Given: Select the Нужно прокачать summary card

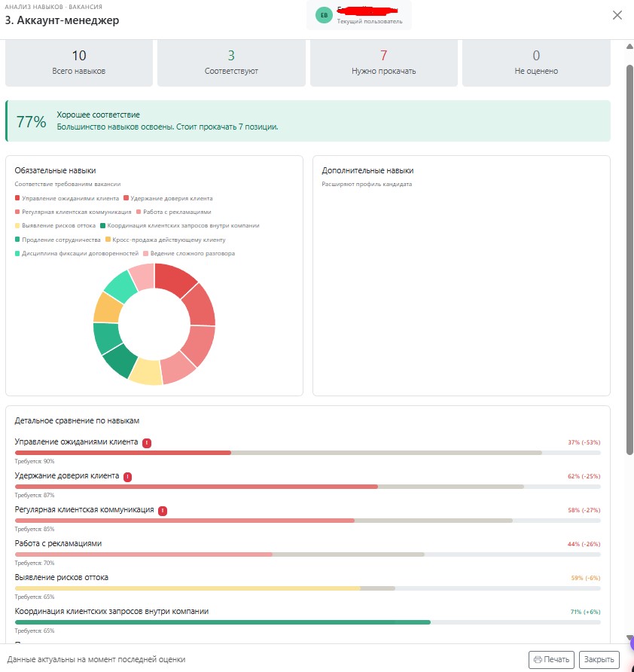Looking at the screenshot, I should coord(384,63).
